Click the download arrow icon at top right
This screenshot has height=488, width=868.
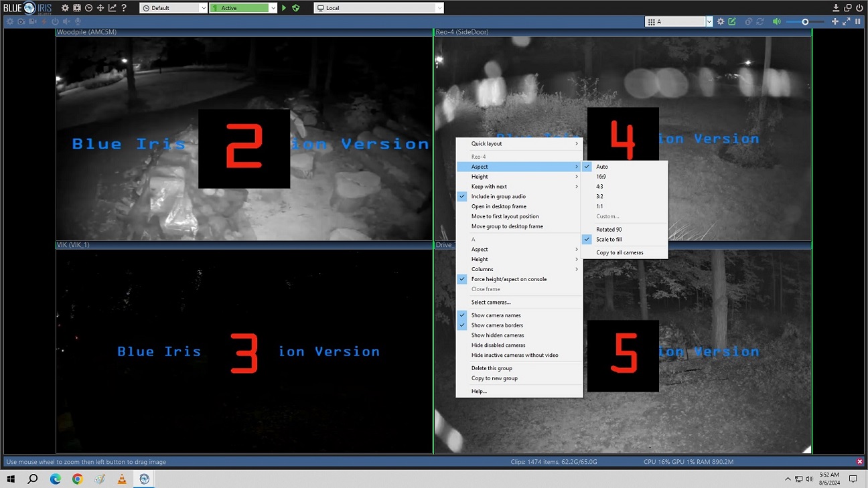point(836,8)
